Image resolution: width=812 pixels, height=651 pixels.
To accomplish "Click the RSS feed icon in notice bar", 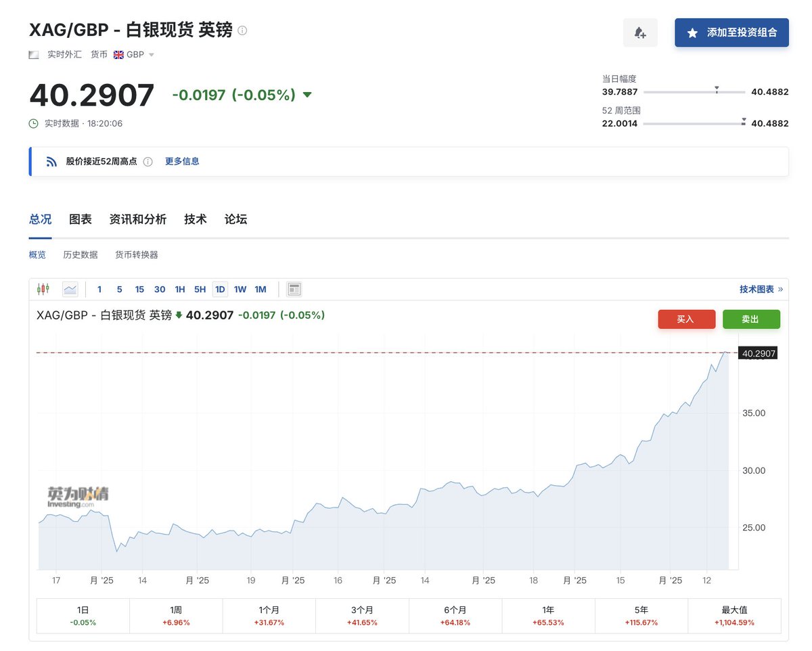I will pos(51,162).
